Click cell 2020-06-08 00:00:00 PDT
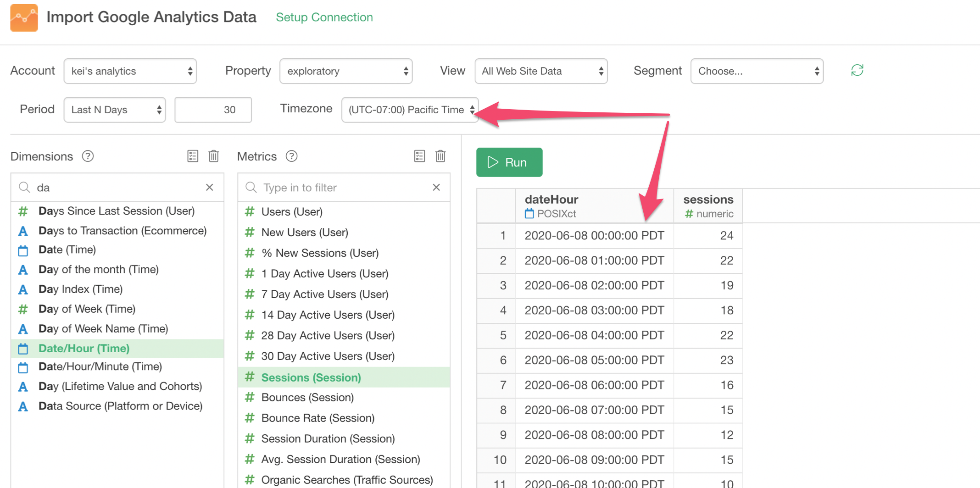Screen dimensions: 980x488 click(594, 236)
